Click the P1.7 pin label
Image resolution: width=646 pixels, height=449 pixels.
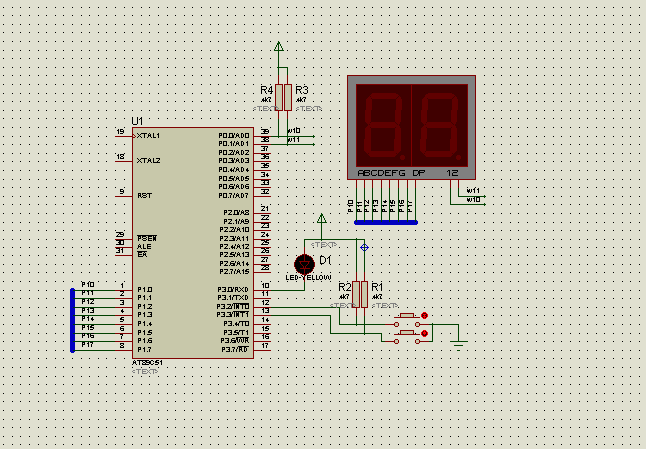point(145,350)
